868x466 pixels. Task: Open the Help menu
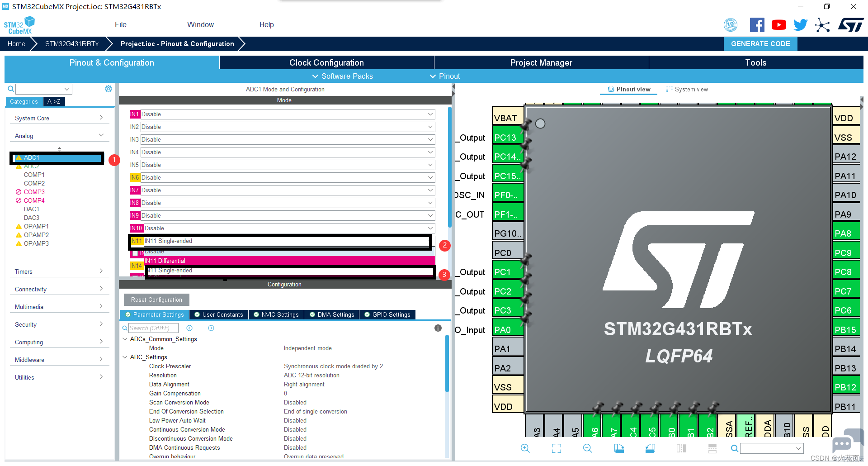point(266,24)
